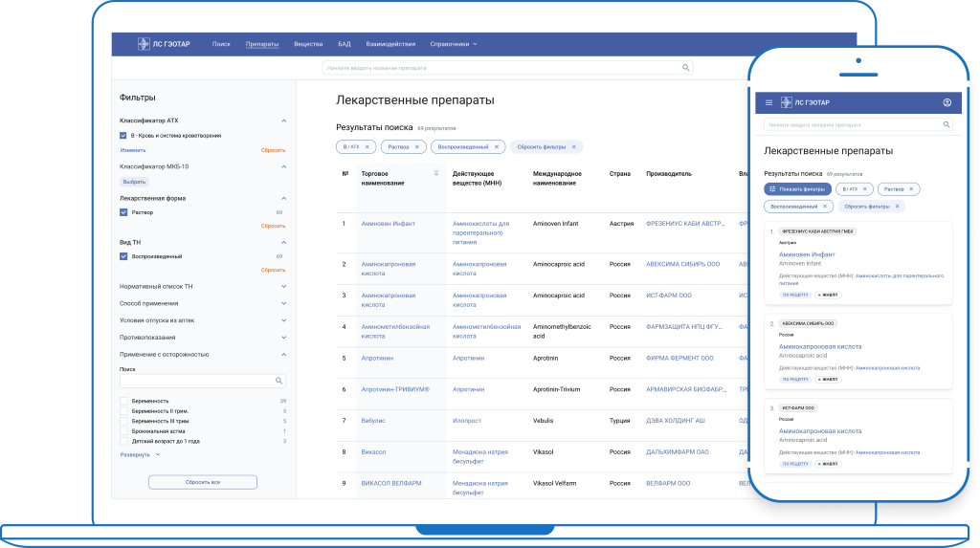
Task: Remove the 'Раствор' filter chip on desktop
Action: (x=417, y=146)
